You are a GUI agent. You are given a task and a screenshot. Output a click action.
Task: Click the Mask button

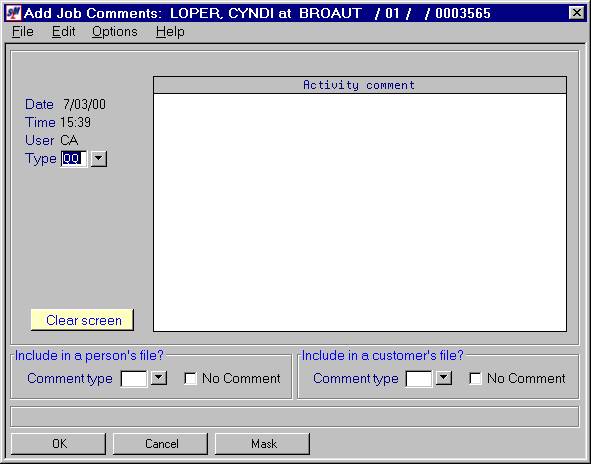pos(263,444)
